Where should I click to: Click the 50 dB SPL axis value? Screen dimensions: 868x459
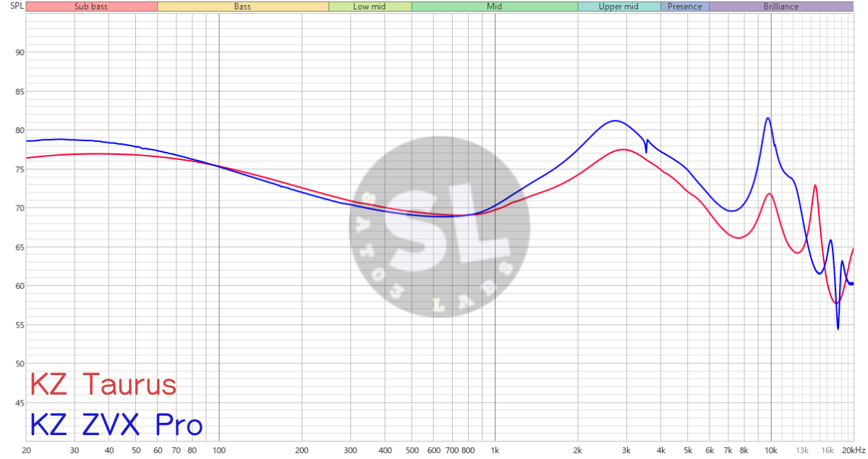pos(20,364)
